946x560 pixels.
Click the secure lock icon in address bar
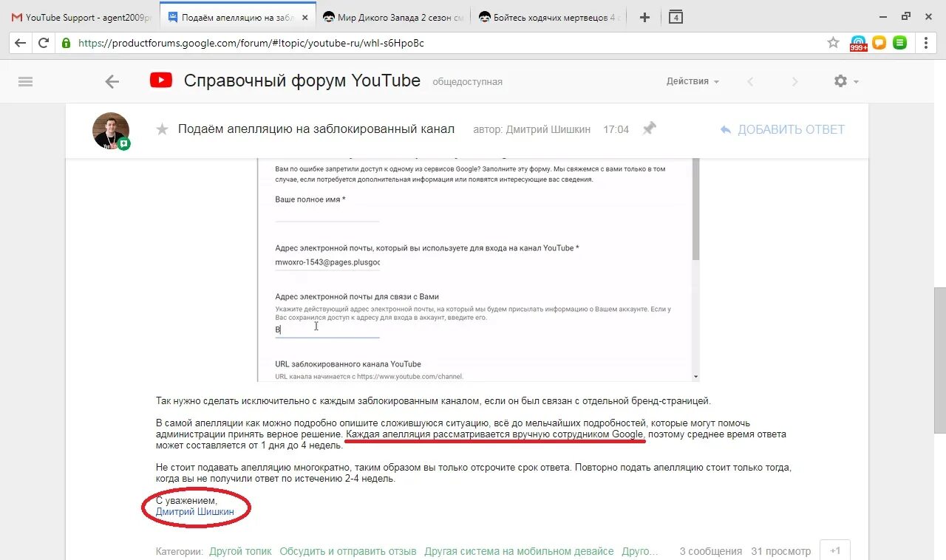tap(67, 43)
